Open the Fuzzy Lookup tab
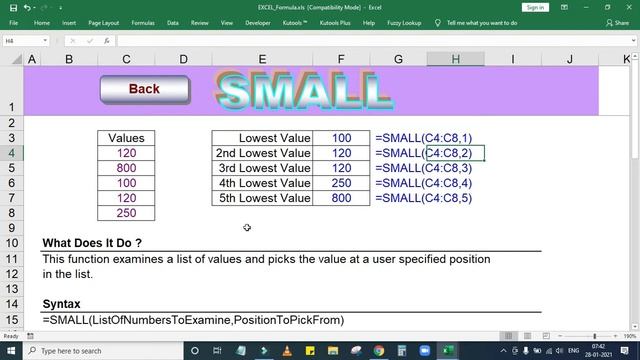 404,23
